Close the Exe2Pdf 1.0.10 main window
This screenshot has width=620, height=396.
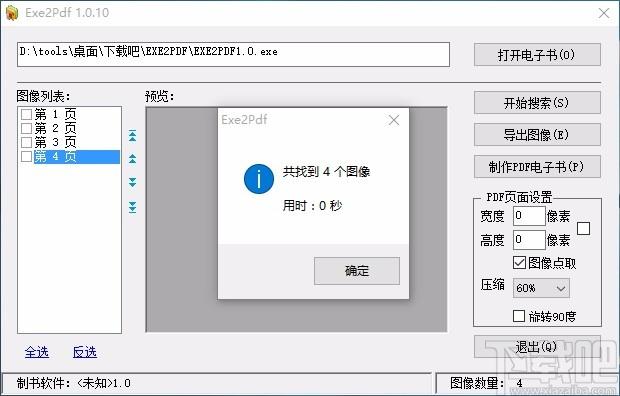coord(604,13)
